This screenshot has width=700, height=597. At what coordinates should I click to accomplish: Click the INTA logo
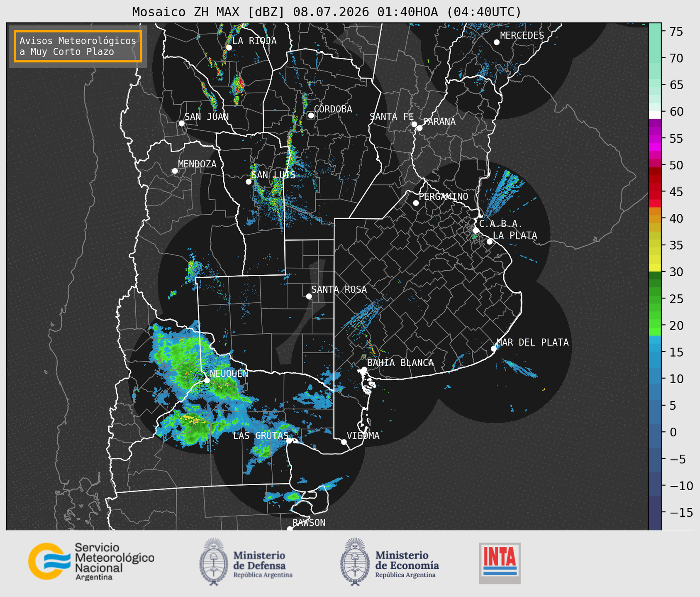[x=500, y=563]
